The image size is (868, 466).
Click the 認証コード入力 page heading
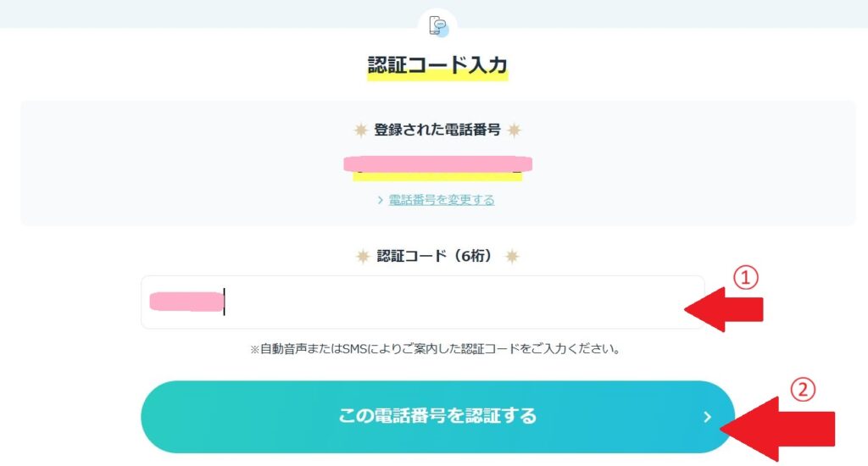tap(437, 65)
